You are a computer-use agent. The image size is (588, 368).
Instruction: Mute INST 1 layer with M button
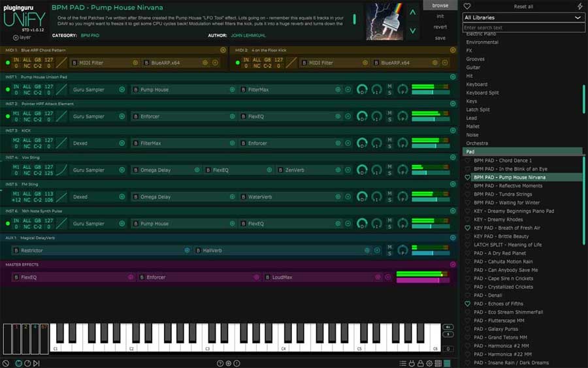389,87
